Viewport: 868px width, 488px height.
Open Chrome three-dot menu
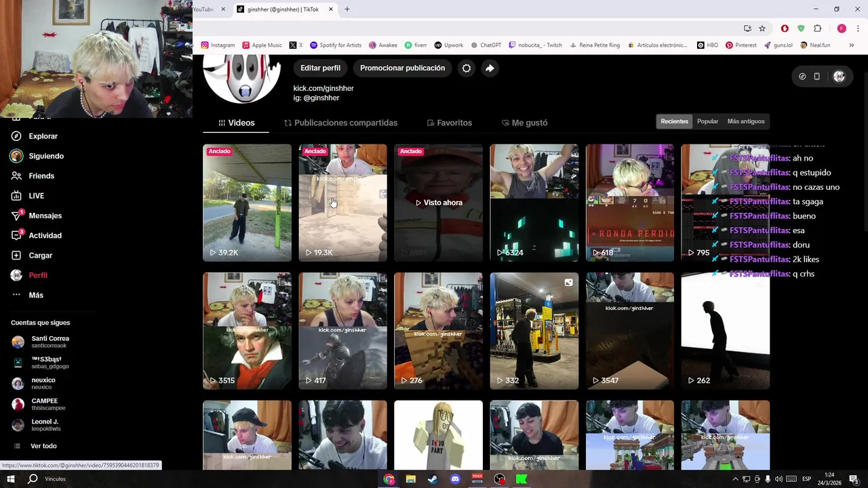tap(859, 28)
